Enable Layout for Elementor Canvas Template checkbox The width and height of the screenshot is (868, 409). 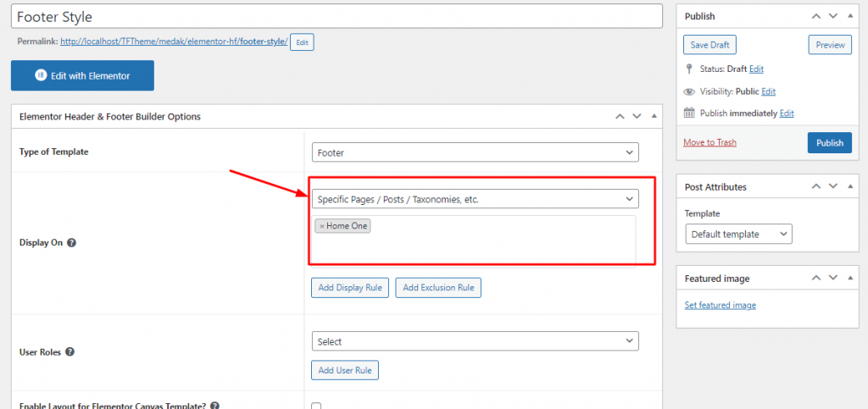[316, 406]
